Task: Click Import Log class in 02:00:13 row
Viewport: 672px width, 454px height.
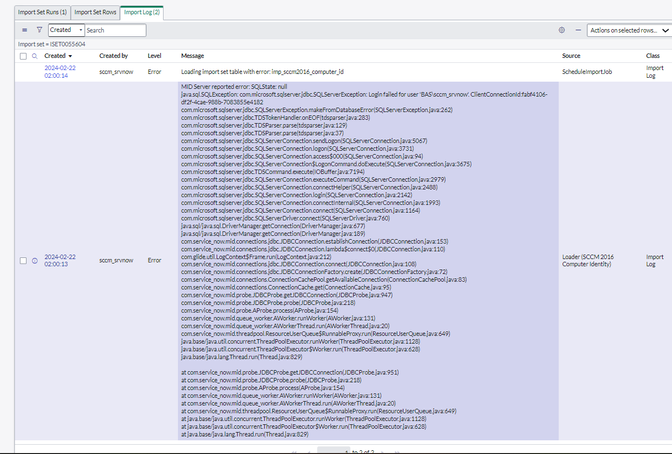Action: [x=654, y=260]
